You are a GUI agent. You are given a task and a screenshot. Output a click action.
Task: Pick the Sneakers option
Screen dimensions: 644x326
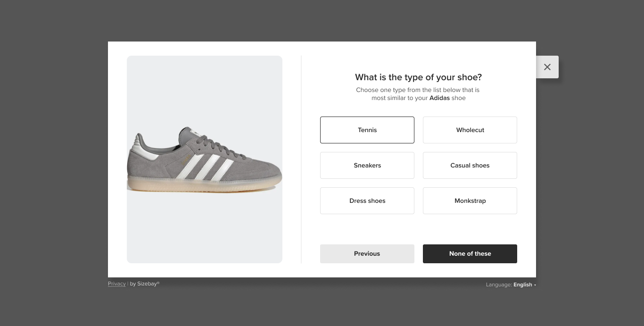(x=367, y=165)
